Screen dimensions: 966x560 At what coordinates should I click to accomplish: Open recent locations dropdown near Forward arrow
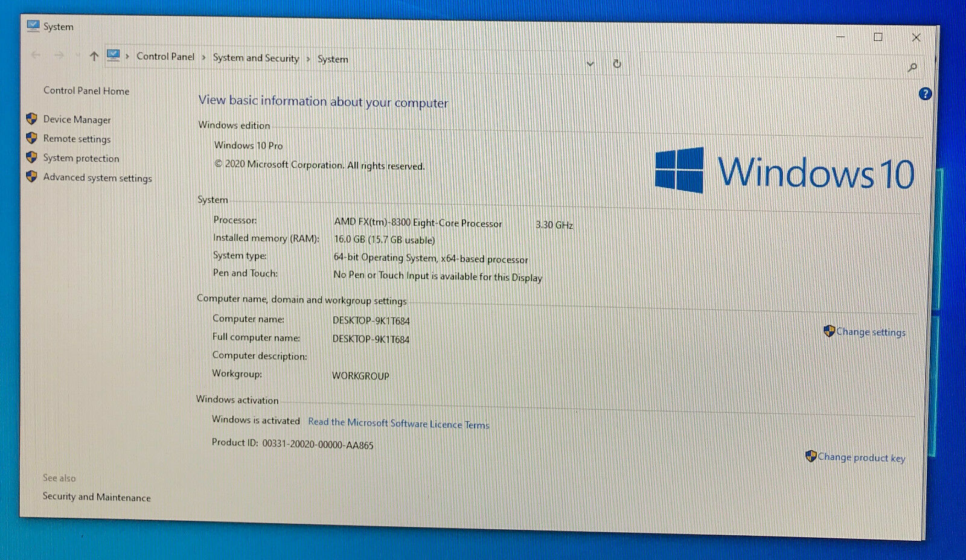point(77,56)
